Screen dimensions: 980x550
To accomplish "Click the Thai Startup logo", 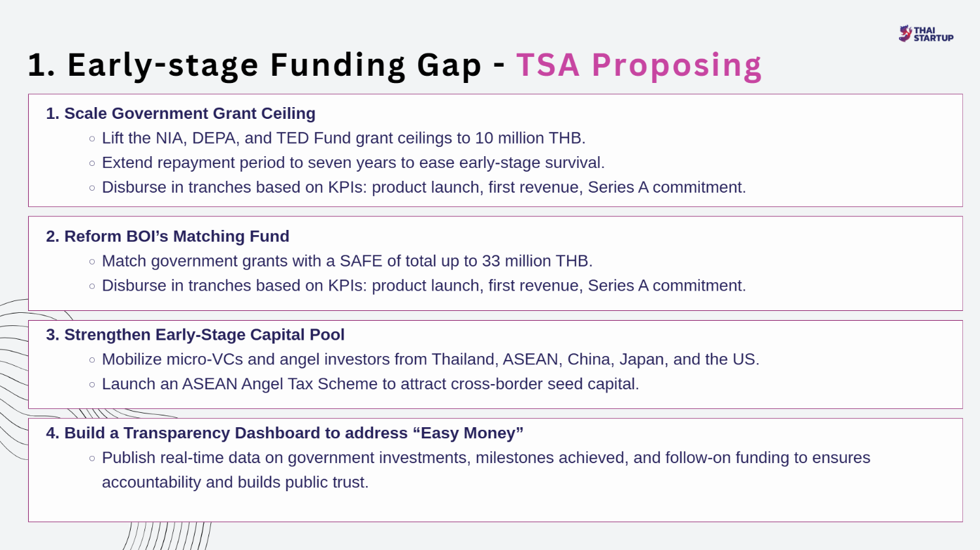I will pyautogui.click(x=926, y=34).
